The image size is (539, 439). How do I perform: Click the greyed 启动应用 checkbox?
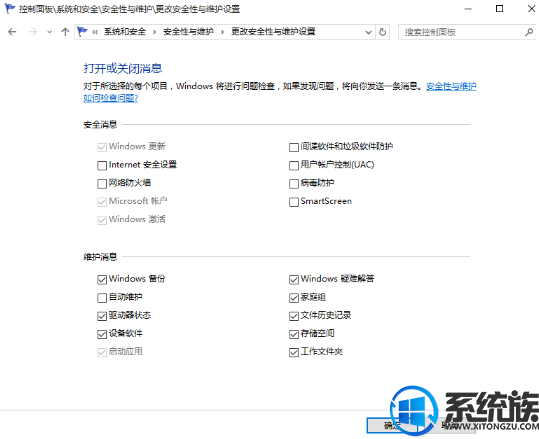pyautogui.click(x=102, y=352)
